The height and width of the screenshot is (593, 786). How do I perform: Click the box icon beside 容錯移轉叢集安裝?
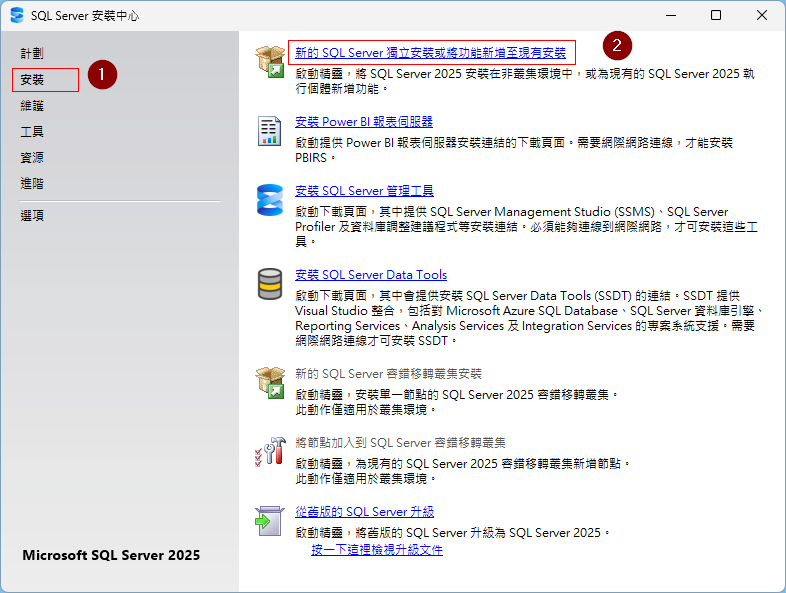[270, 382]
